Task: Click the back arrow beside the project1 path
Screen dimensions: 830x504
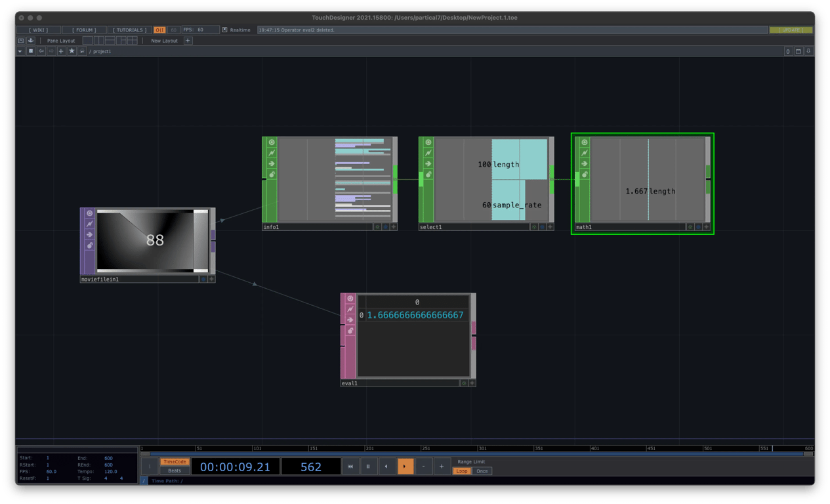Action: coord(41,51)
